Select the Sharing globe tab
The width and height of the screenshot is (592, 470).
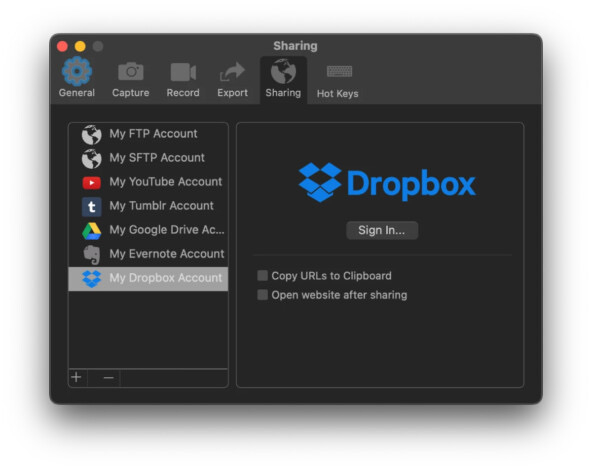tap(283, 79)
